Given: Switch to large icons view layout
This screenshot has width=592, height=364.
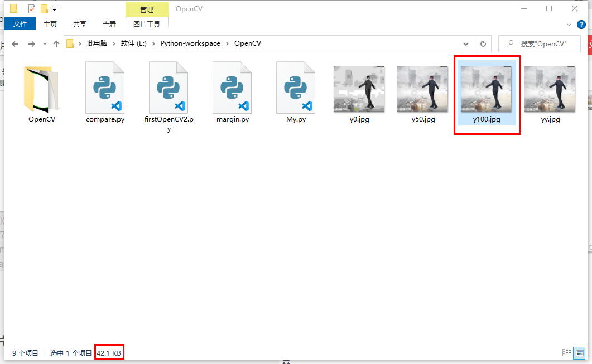Looking at the screenshot, I should [x=580, y=353].
